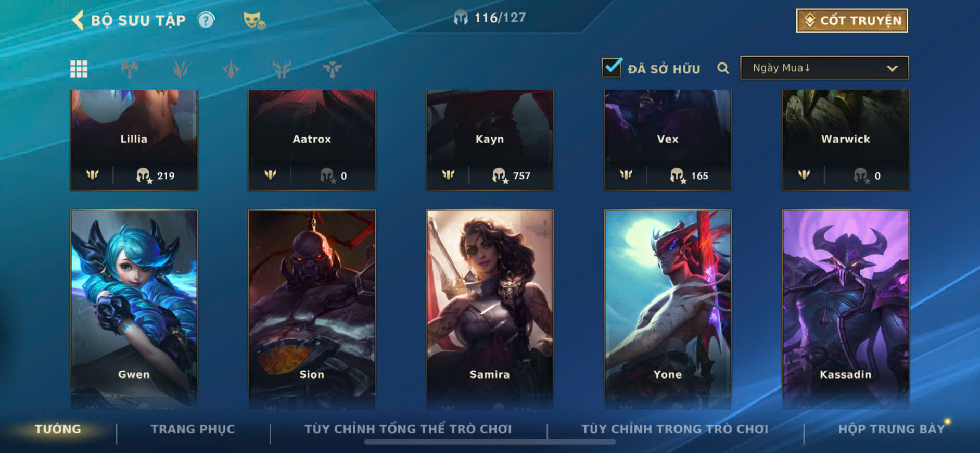The image size is (980, 453).
Task: Open the Ngày Mua sort dropdown
Action: pos(824,68)
